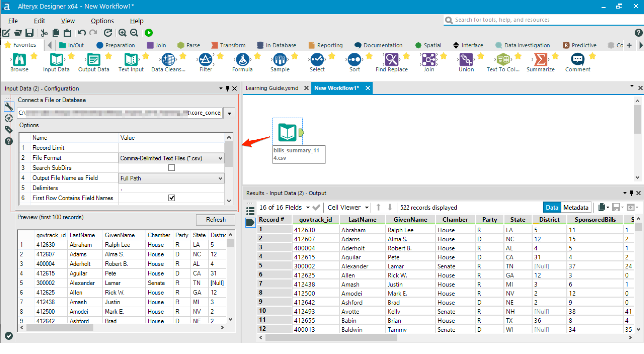Open the Spatial tool category tab

click(428, 45)
